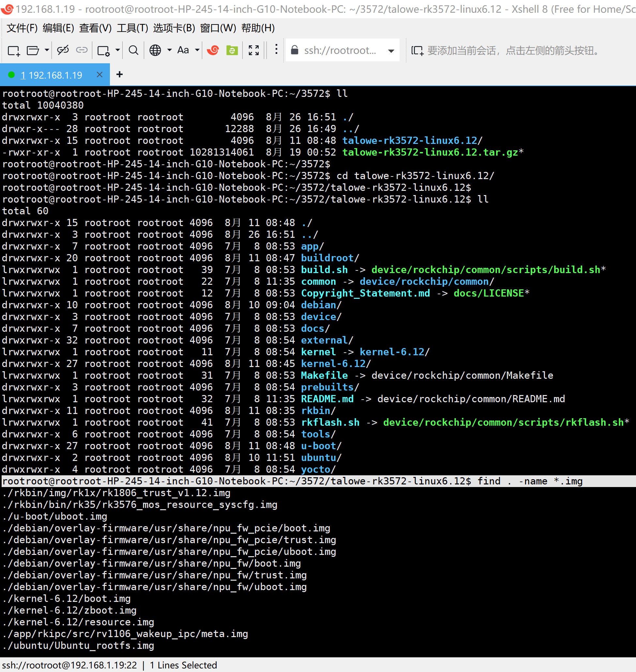Click status bar '1 Lines Selected' text

pos(183,665)
